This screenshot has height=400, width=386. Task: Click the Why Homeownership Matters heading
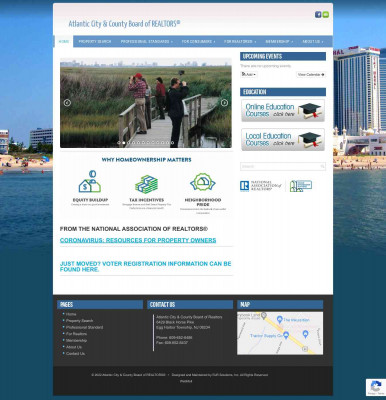[146, 160]
